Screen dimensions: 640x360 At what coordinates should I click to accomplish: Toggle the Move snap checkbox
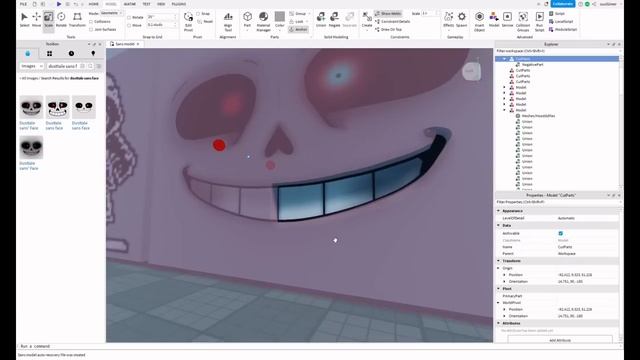[x=129, y=25]
